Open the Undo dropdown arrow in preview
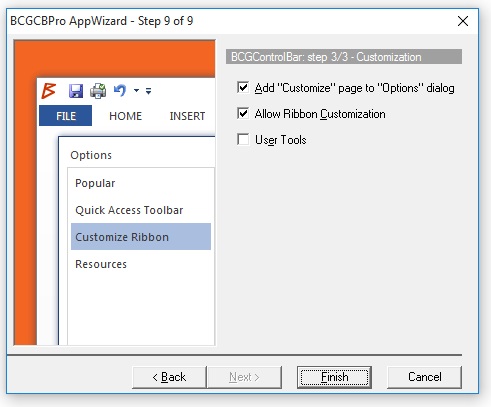Image resolution: width=491 pixels, height=407 pixels. [x=136, y=90]
